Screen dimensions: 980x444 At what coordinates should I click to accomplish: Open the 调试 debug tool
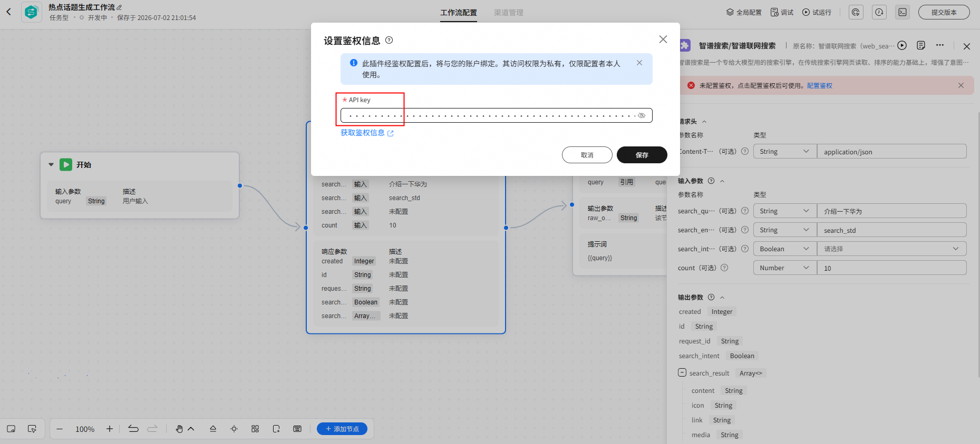782,12
